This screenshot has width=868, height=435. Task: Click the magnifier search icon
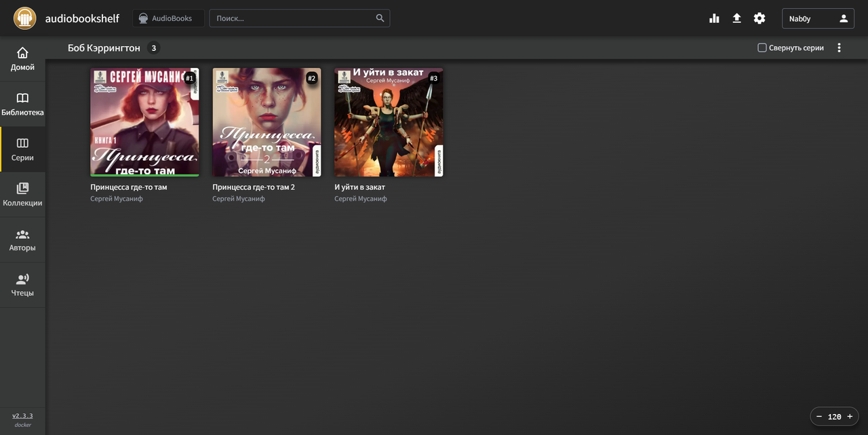click(x=380, y=18)
